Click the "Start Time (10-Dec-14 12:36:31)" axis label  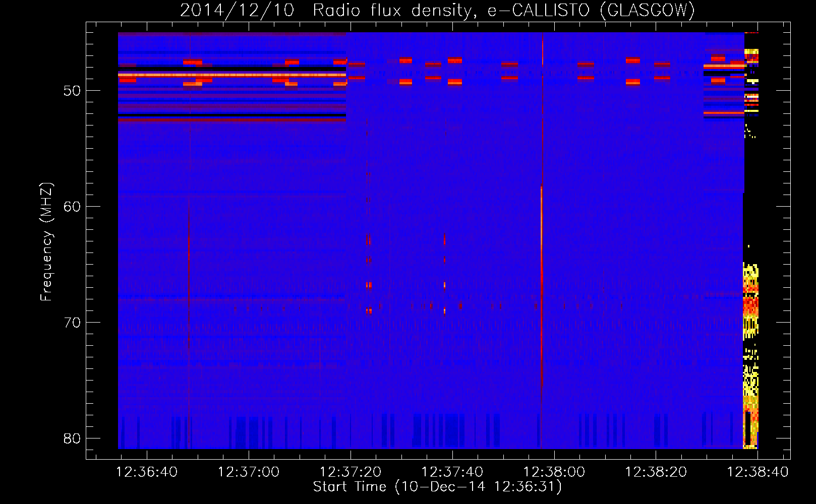tap(437, 487)
